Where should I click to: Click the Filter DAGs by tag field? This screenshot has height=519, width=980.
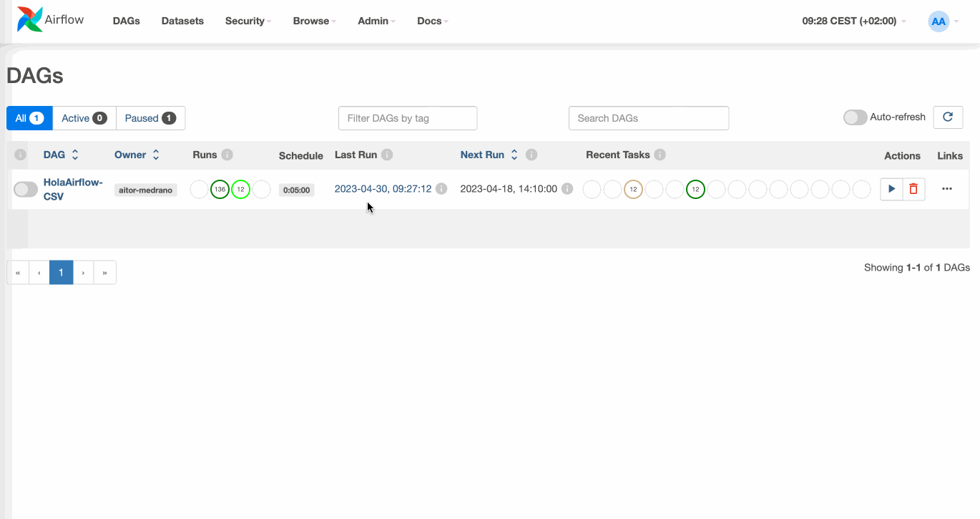tap(408, 118)
